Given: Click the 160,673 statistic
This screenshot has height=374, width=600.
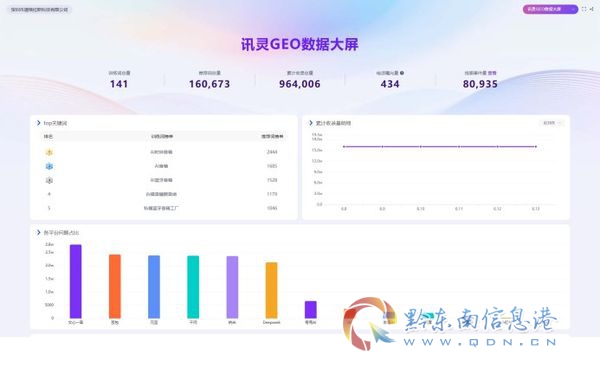Looking at the screenshot, I should pyautogui.click(x=209, y=84).
